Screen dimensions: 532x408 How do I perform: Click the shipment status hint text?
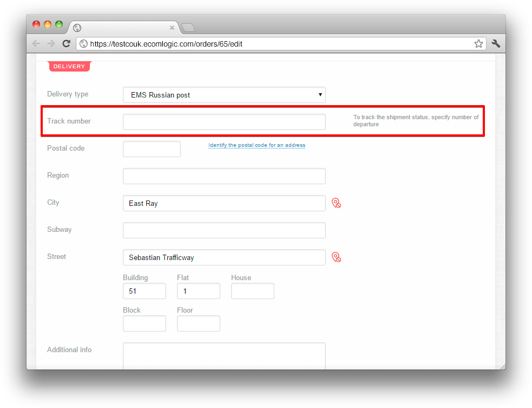(x=416, y=121)
